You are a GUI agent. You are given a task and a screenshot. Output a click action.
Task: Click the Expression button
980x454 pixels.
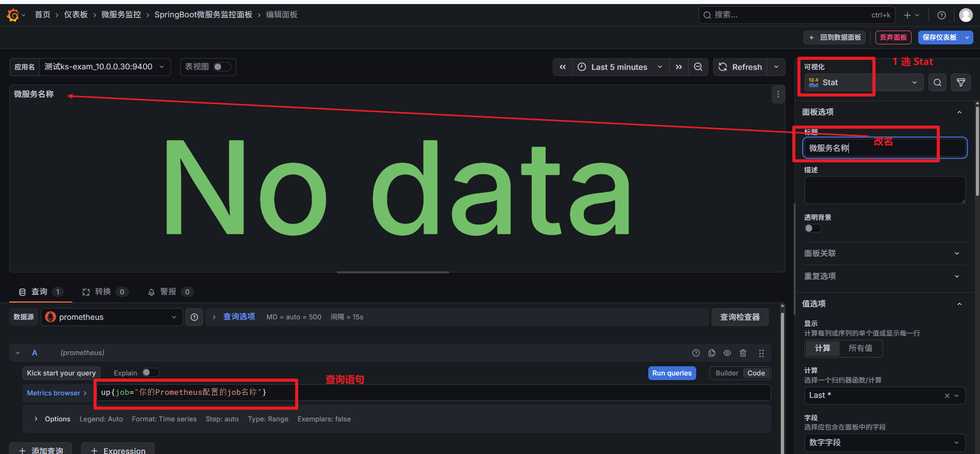coord(118,449)
